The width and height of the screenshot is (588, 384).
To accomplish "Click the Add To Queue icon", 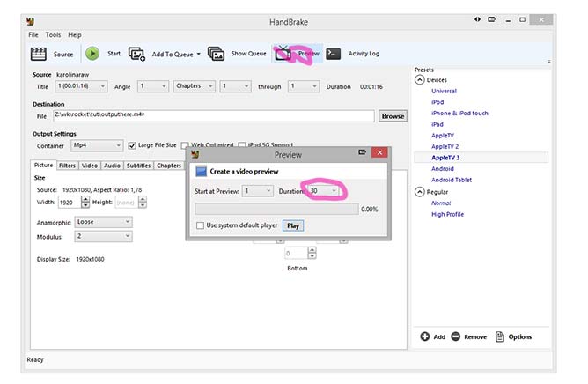I will (136, 54).
